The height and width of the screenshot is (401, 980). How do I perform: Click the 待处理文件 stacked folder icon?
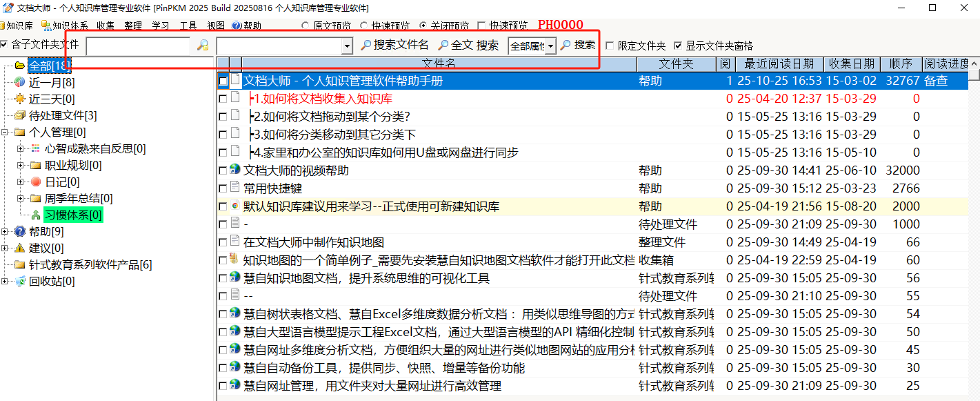pyautogui.click(x=20, y=116)
